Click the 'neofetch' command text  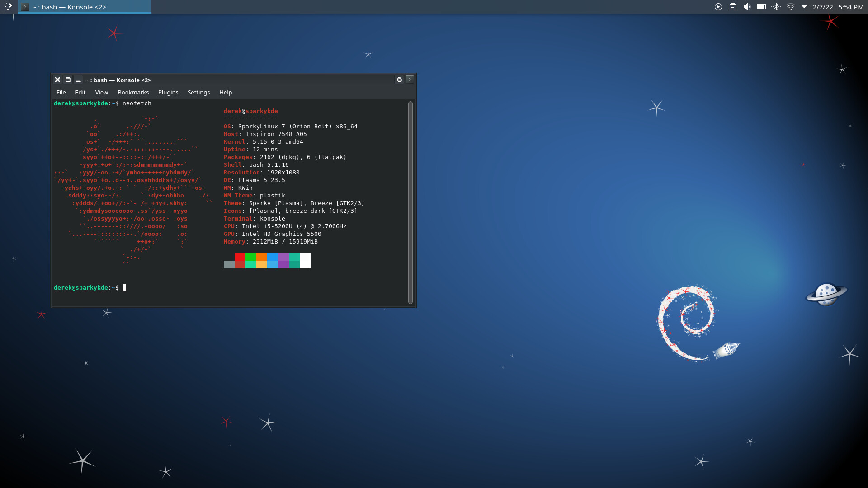tap(137, 103)
